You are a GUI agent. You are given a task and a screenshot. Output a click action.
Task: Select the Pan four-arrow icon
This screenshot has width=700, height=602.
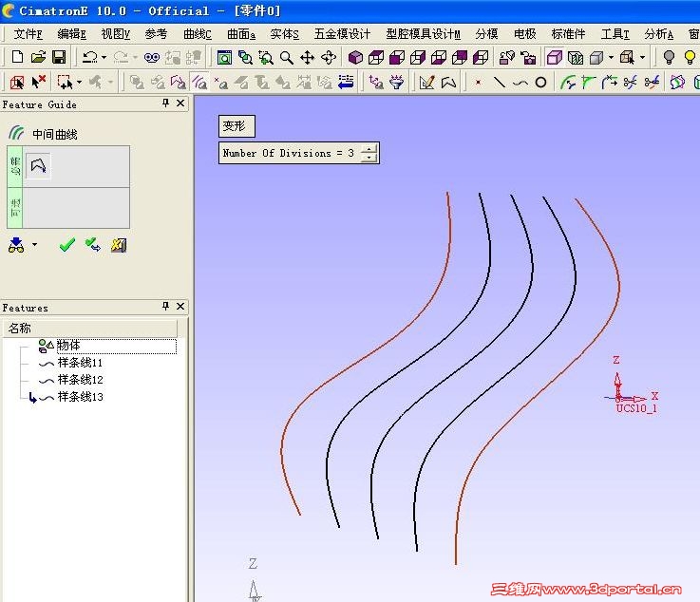[307, 58]
